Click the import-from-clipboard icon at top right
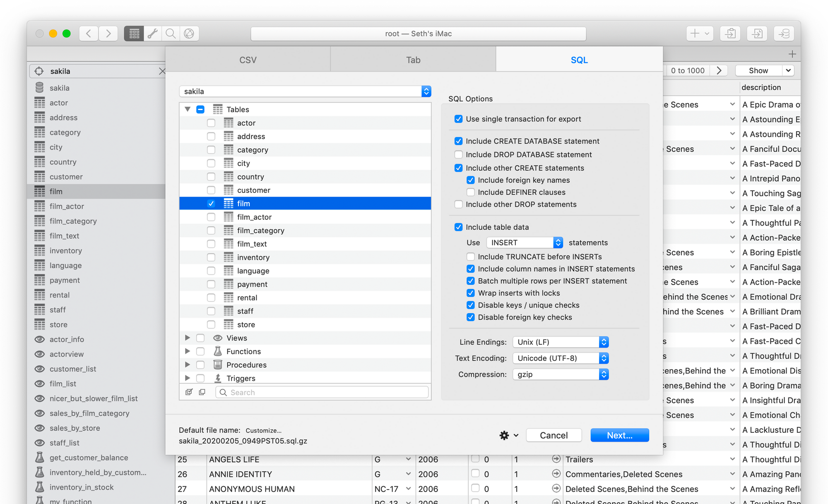Image resolution: width=828 pixels, height=504 pixels. tap(730, 34)
